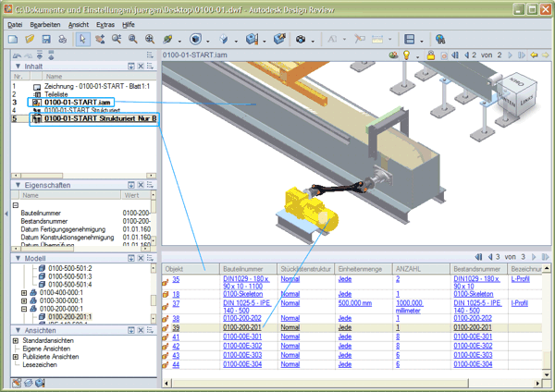Open the Bearbeiten menu
555x392 pixels.
pos(45,24)
